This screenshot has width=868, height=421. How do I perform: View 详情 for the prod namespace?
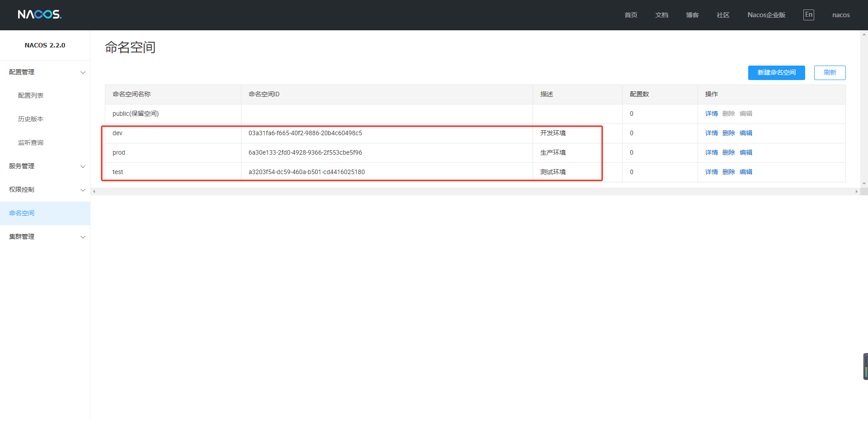[712, 152]
